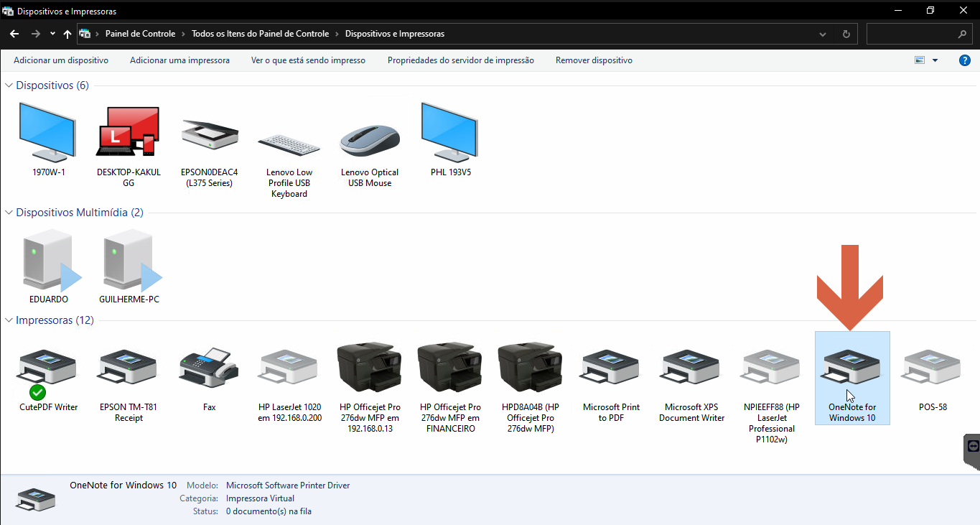Image resolution: width=980 pixels, height=525 pixels.
Task: Click the back navigation arrow
Action: click(x=14, y=34)
